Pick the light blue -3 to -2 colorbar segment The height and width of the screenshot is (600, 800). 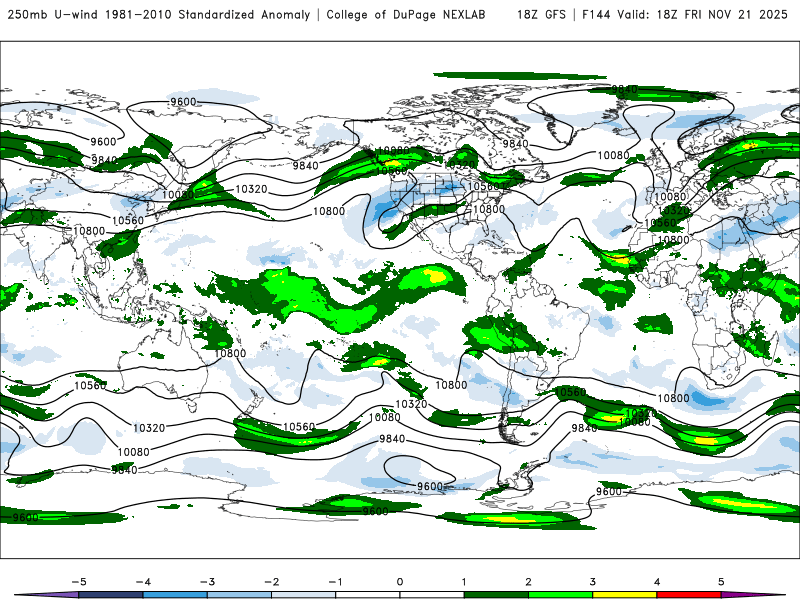tap(239, 595)
